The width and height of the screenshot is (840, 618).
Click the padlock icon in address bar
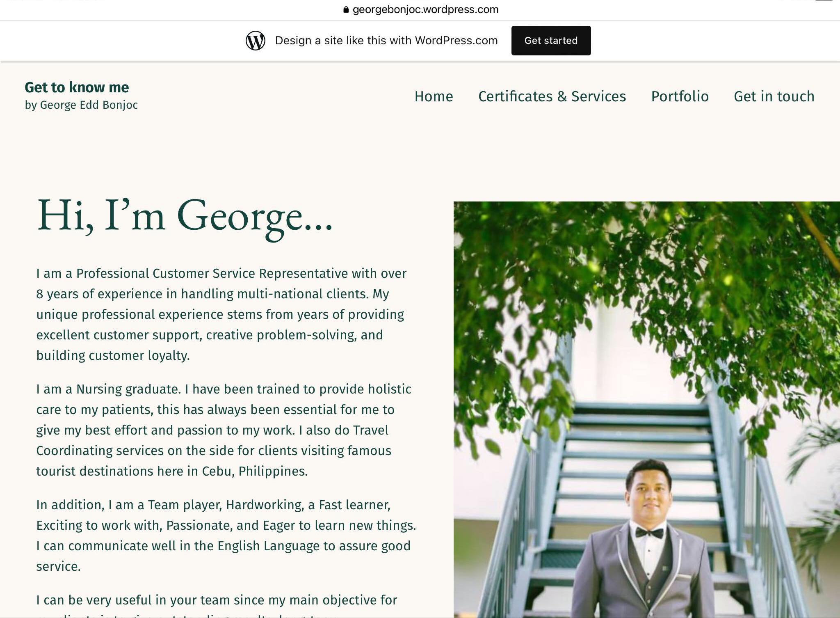coord(346,9)
